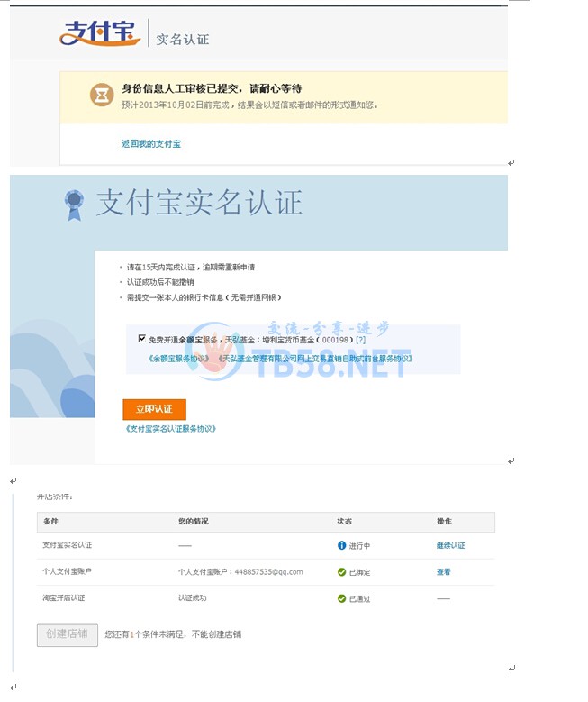
Task: Click the 实名认证 header title
Action: tap(183, 40)
